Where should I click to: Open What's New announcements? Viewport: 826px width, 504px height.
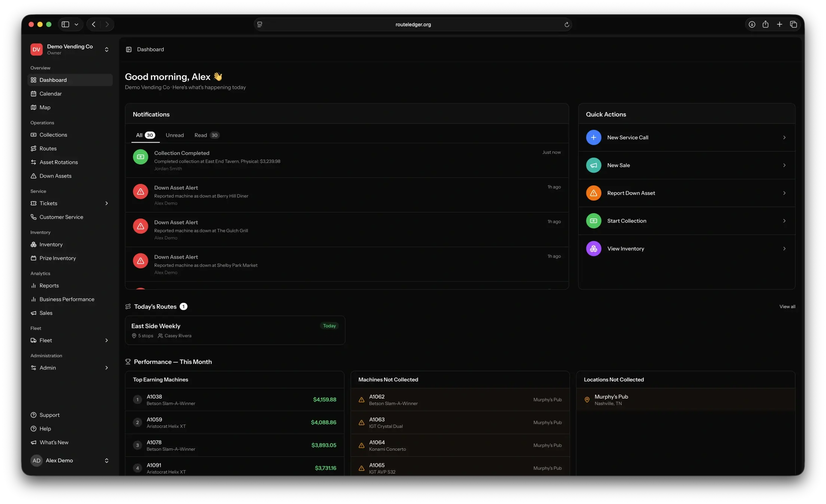point(70,442)
